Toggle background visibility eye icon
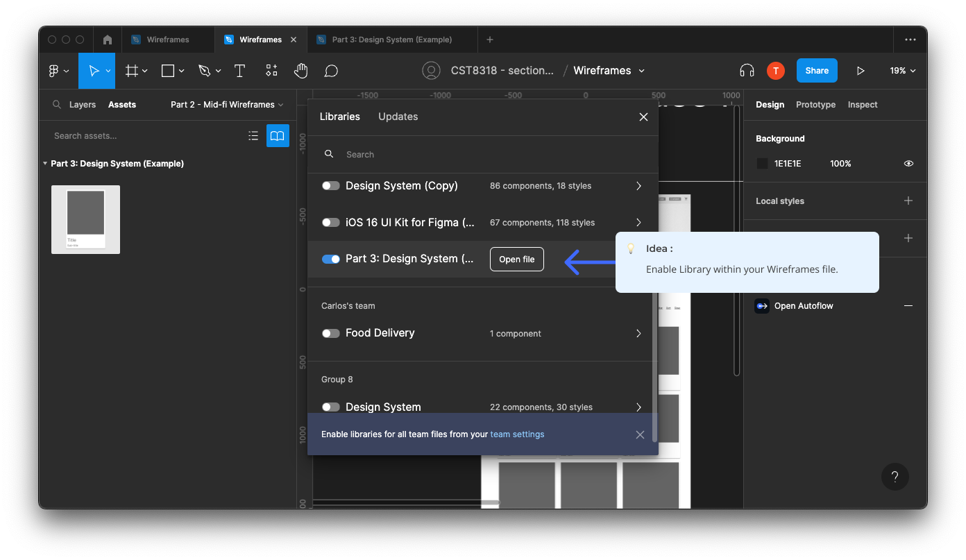966x560 pixels. click(x=908, y=164)
